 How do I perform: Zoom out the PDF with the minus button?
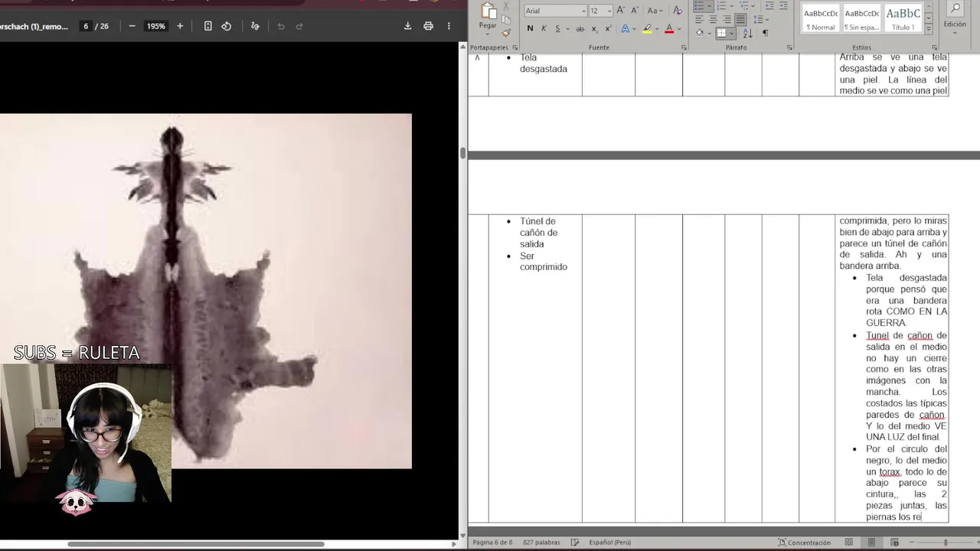tap(132, 26)
